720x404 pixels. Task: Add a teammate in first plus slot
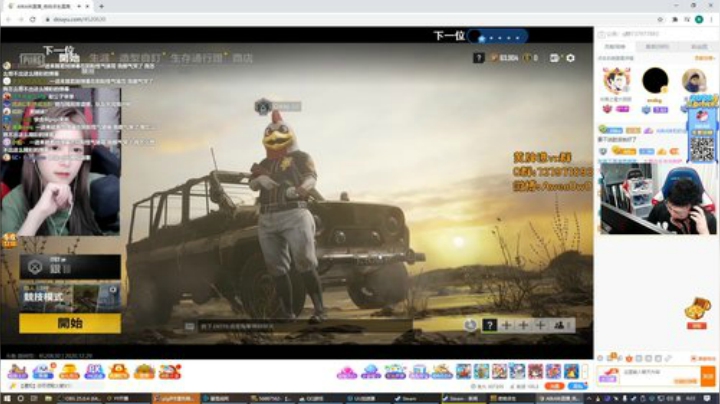506,325
